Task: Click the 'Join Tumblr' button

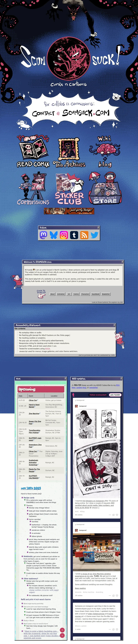Action: pyautogui.click(x=115, y=395)
